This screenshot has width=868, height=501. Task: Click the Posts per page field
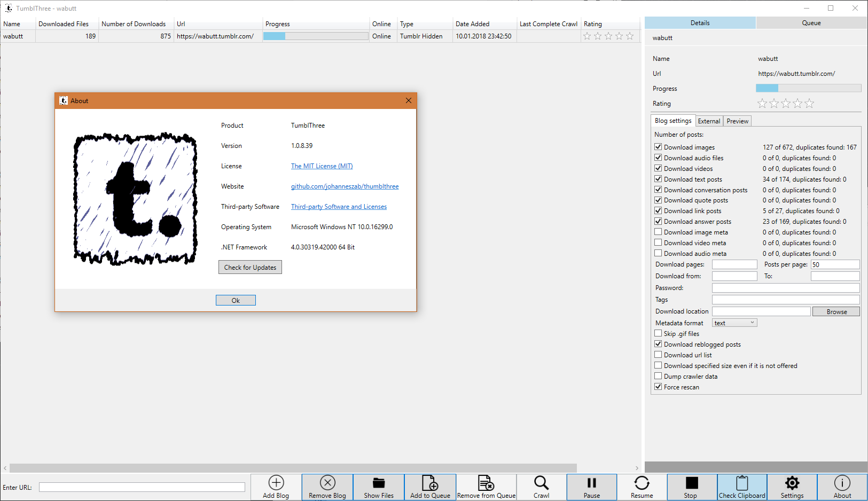pos(835,264)
